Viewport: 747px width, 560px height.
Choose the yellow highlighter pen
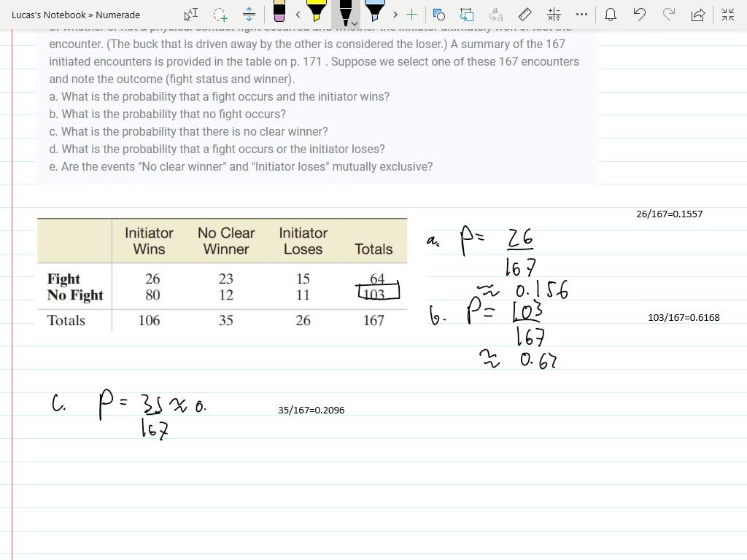pos(316,12)
